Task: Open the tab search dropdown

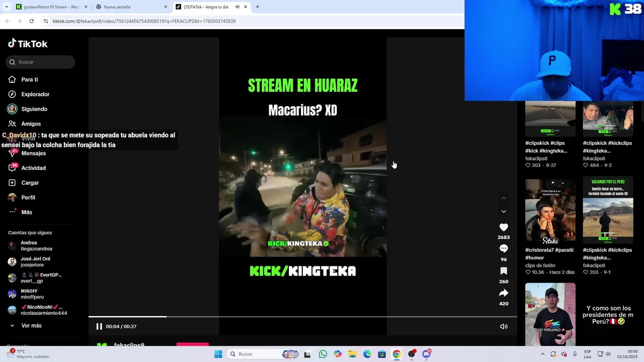Action: [x=7, y=7]
